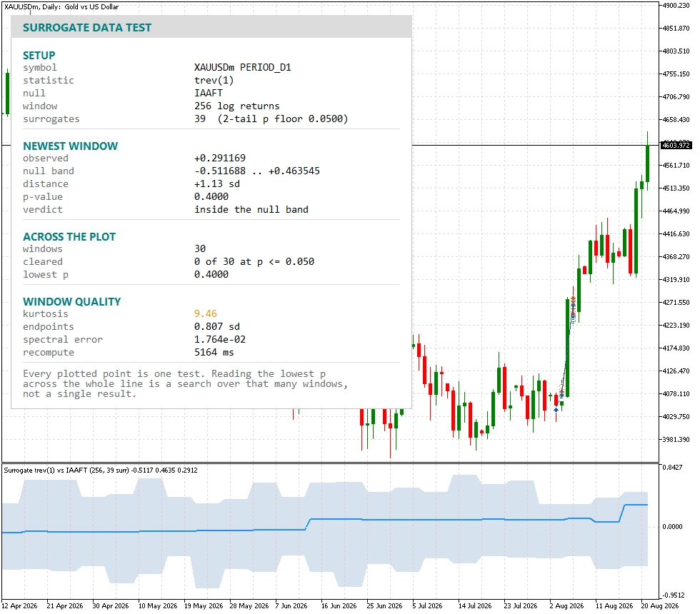This screenshot has width=700, height=614.
Task: Click the price scale label '3981.390'
Action: coord(676,440)
